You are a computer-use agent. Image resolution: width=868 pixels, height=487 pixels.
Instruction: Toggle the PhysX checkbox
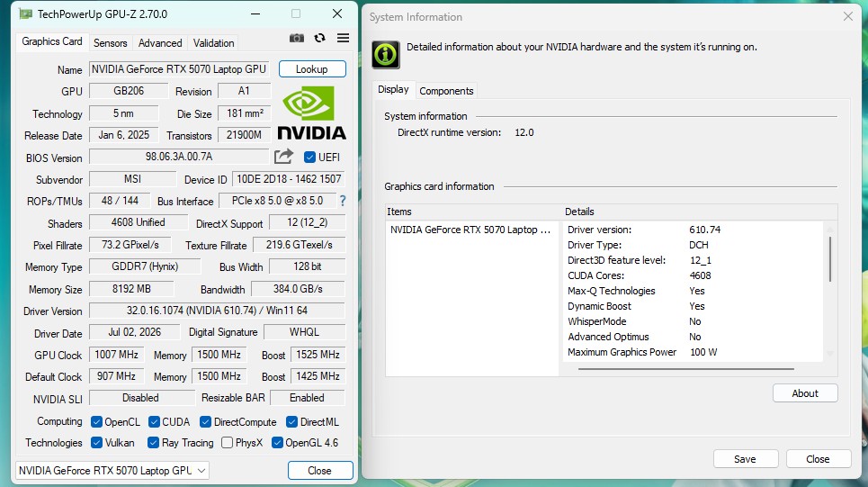[x=227, y=443]
